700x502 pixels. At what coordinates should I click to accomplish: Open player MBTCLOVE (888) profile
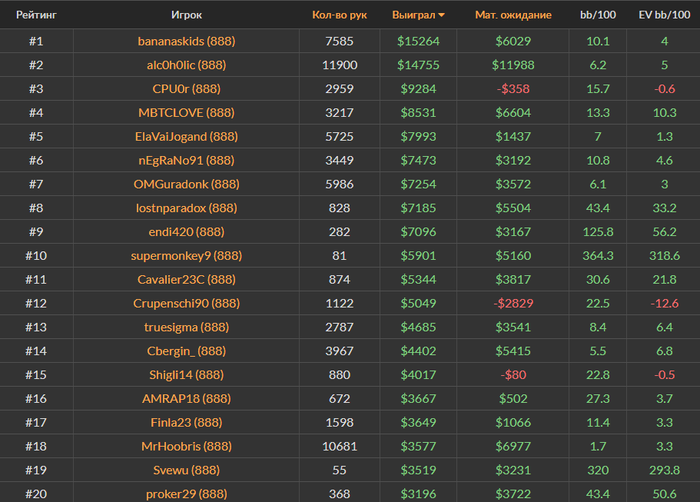186,113
